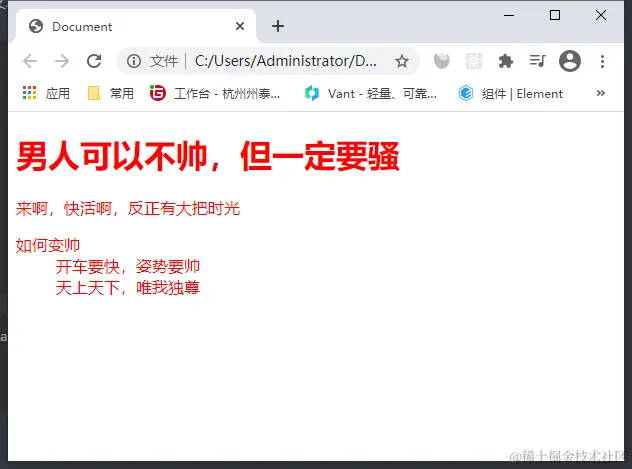Close the Chrome window
Viewport: 632px width, 469px height.
click(601, 15)
